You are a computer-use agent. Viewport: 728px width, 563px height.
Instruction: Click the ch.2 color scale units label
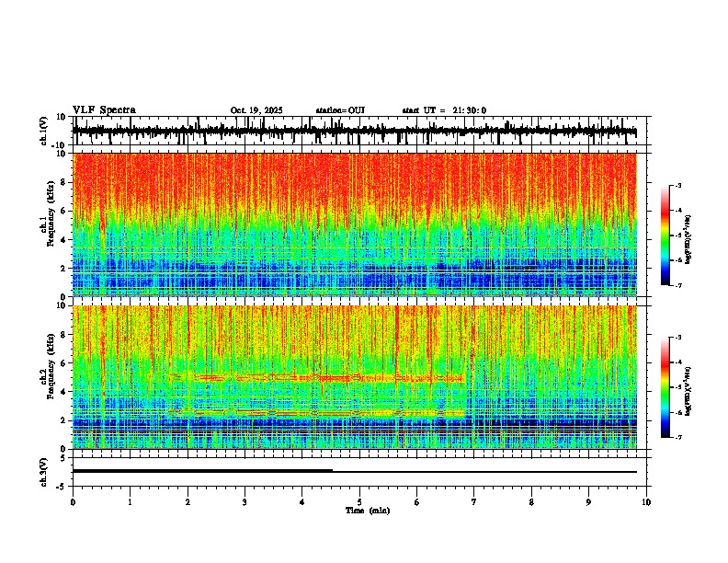click(x=688, y=391)
